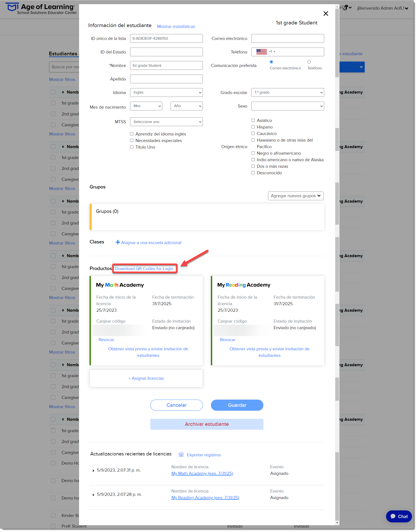This screenshot has width=417, height=532.
Task: Click the Exportar registros download icon
Action: click(181, 455)
